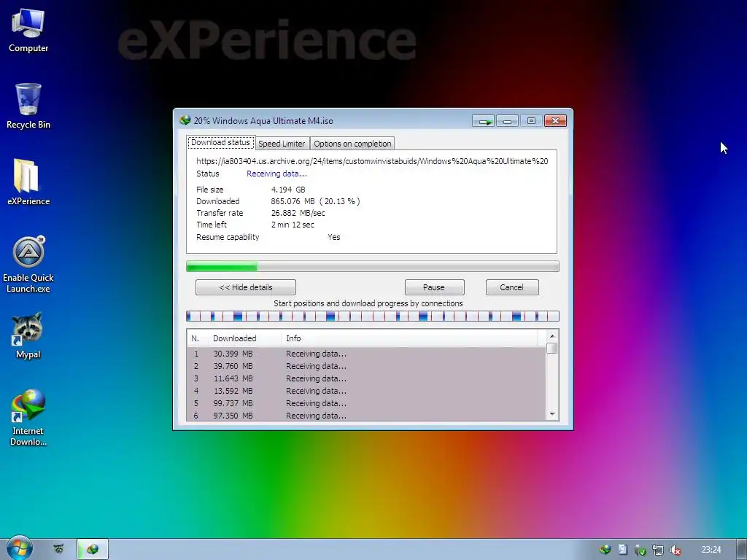Click the IDM icon in dialog title bar
The image size is (747, 560).
tap(185, 120)
